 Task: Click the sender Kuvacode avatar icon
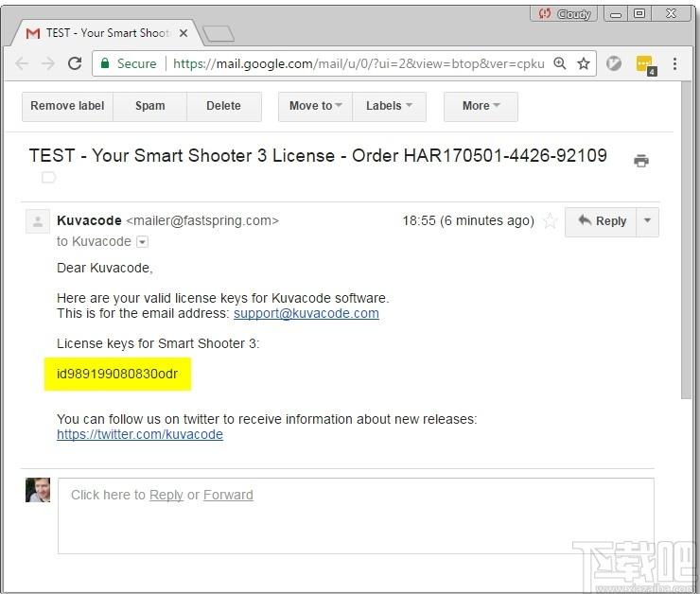click(x=38, y=221)
